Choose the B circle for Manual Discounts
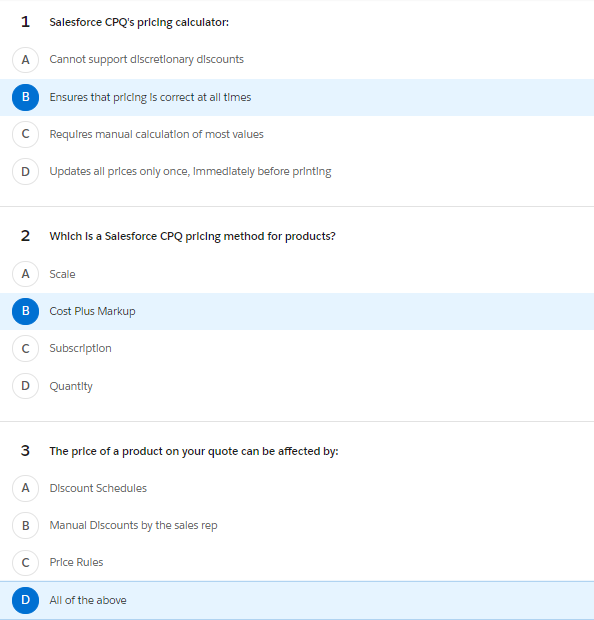Screen dimensions: 594x620 pos(25,525)
